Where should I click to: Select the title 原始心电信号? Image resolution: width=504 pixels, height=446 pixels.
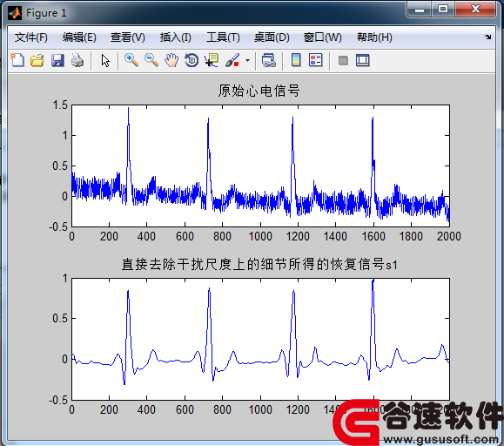click(259, 91)
